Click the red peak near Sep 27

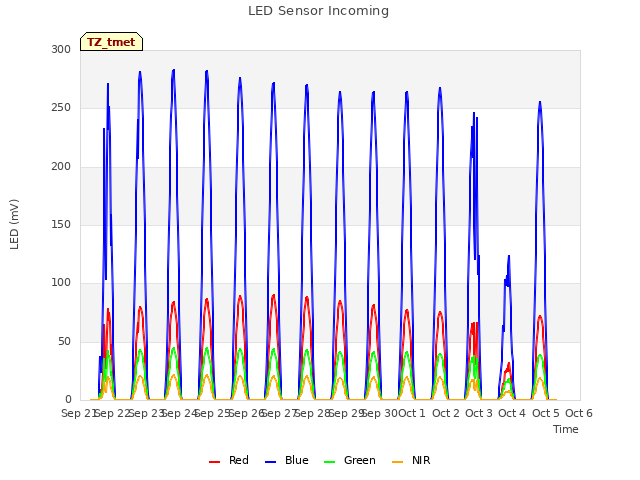(273, 296)
